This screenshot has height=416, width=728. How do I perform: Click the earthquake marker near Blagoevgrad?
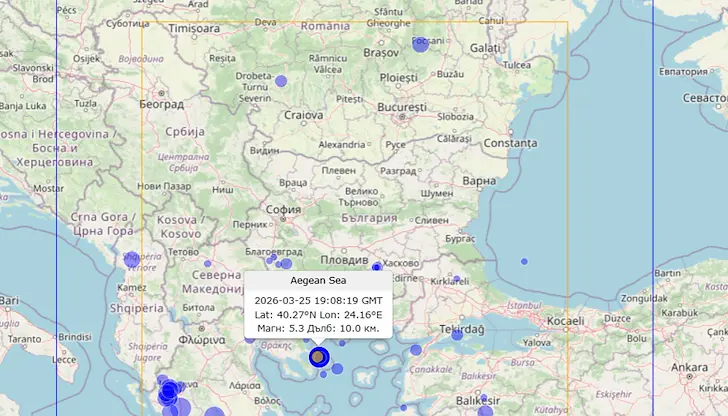tap(286, 264)
